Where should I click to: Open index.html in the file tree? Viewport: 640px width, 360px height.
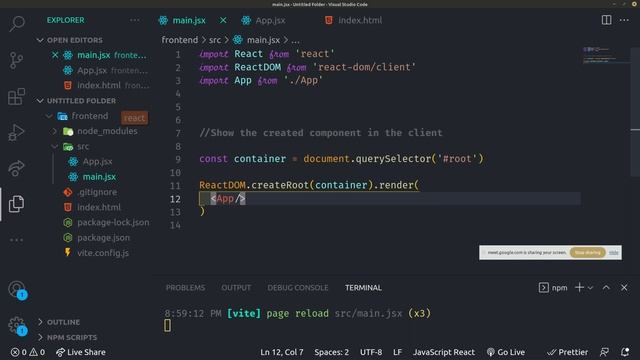(x=99, y=207)
